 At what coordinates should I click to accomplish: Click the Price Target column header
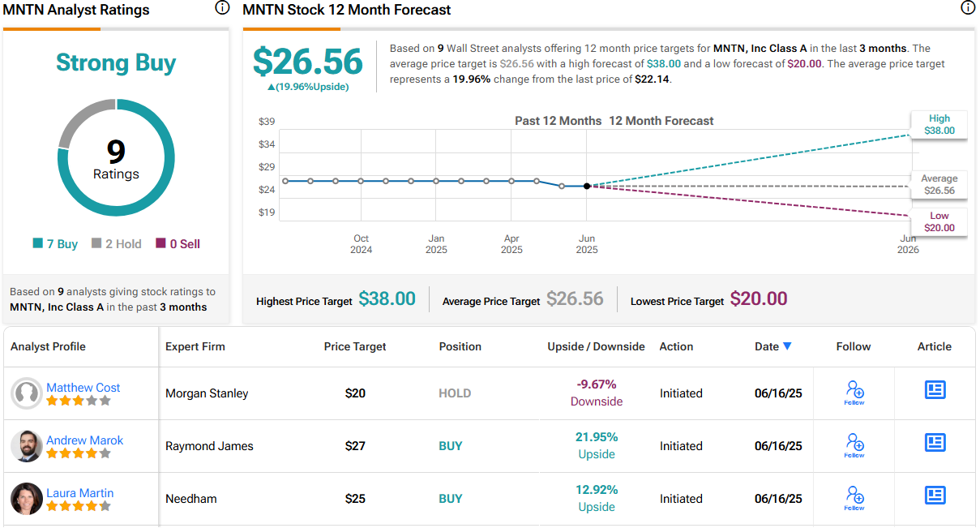pos(355,346)
